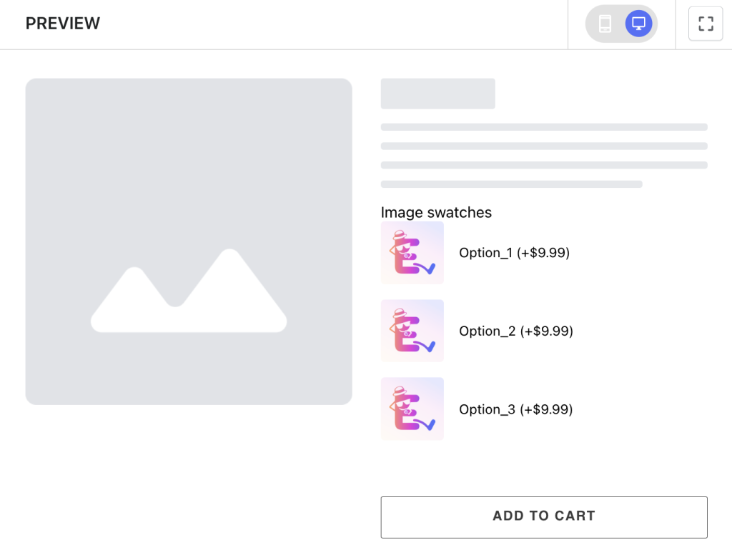
Task: Choose the Option_2 image swatch
Action: pos(412,331)
